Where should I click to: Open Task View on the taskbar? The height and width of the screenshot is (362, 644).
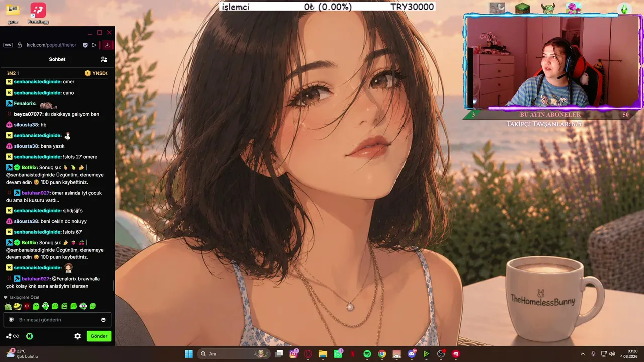(x=279, y=354)
